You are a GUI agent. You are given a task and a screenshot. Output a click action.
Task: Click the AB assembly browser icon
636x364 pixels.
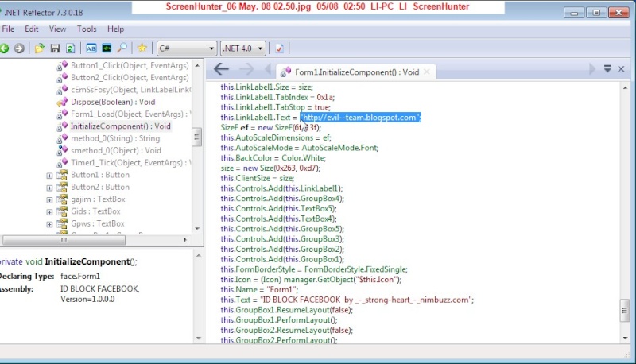coord(91,48)
